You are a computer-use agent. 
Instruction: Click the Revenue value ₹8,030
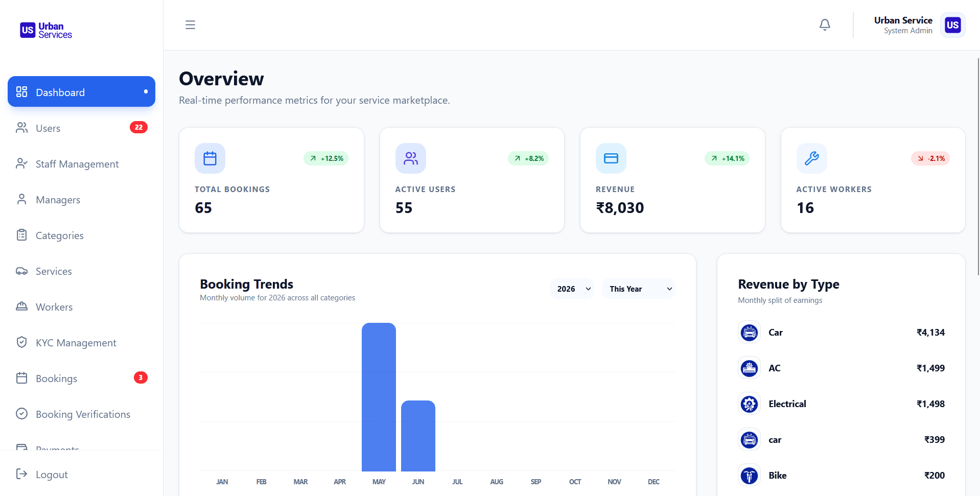pyautogui.click(x=620, y=208)
